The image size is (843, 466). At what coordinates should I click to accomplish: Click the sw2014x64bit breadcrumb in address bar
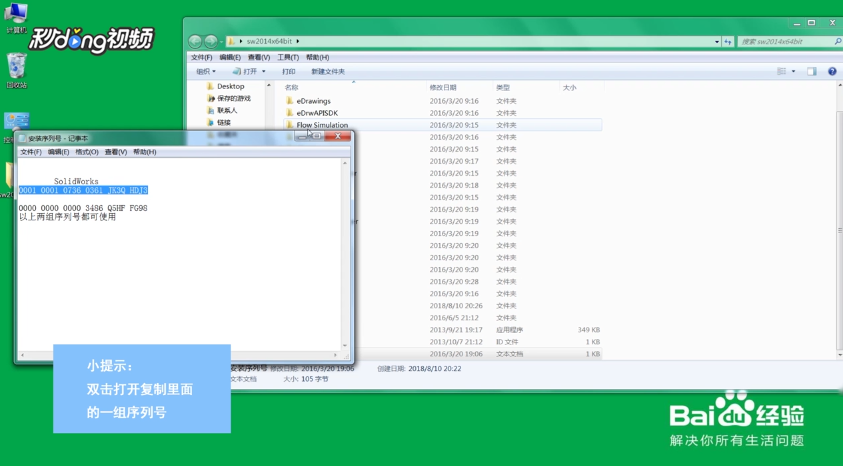pyautogui.click(x=269, y=41)
